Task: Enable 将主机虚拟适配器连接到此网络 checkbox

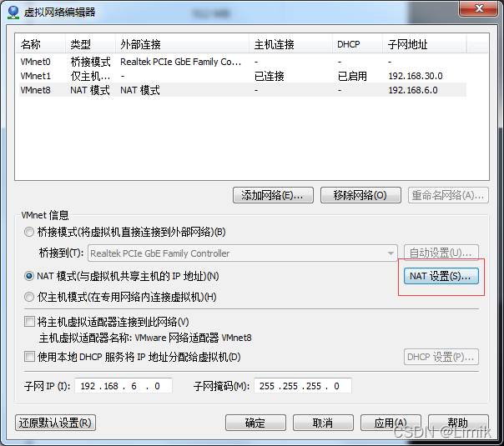Action: 29,322
